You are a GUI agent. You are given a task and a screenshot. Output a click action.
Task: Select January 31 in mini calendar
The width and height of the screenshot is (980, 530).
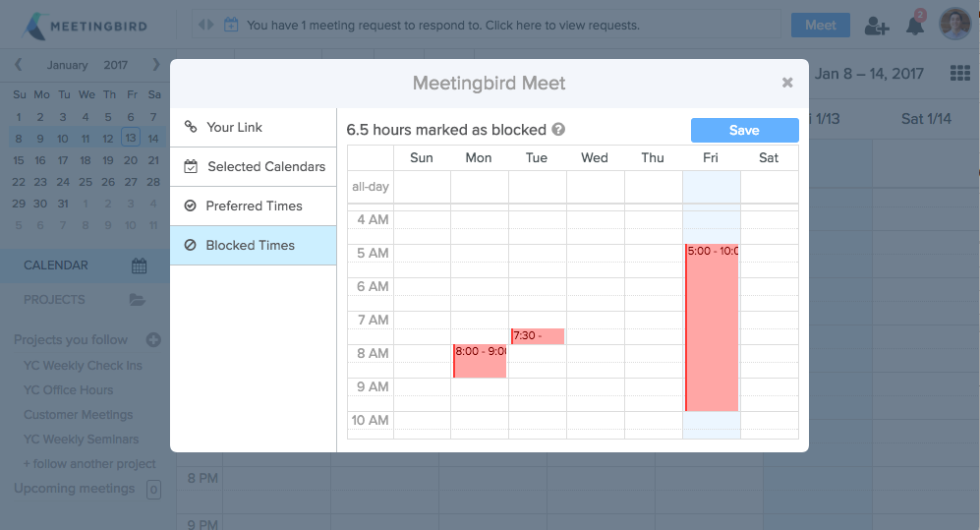pyautogui.click(x=63, y=204)
